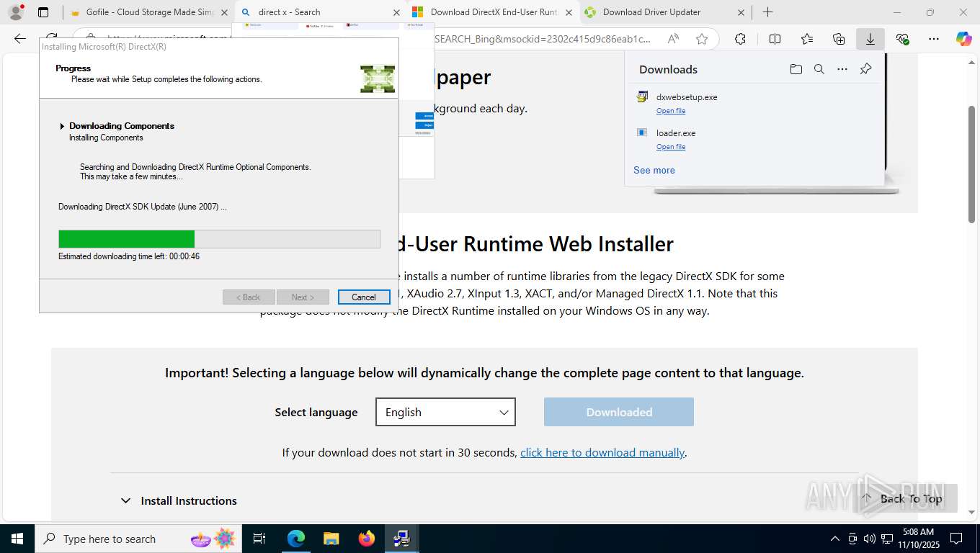Click here to download manually link
The width and height of the screenshot is (980, 553).
(602, 452)
